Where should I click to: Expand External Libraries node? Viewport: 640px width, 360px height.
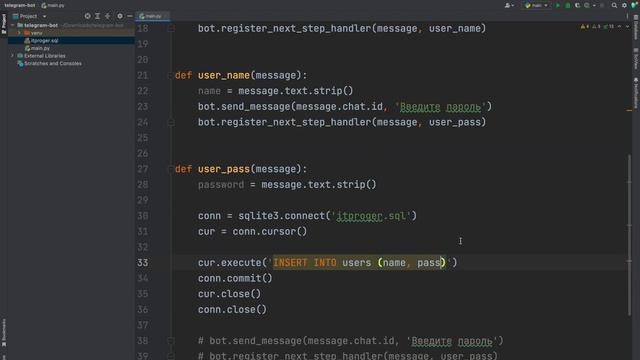[12, 56]
